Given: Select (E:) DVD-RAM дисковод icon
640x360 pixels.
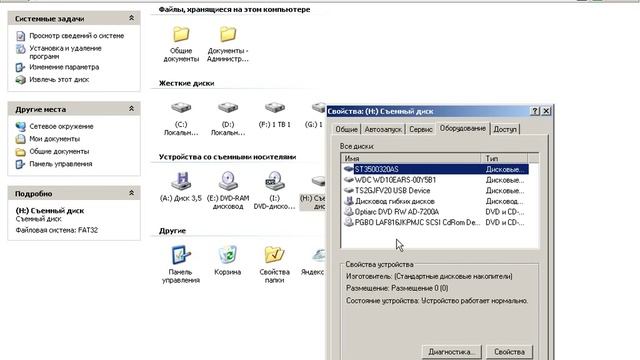Looking at the screenshot, I should pyautogui.click(x=228, y=181).
